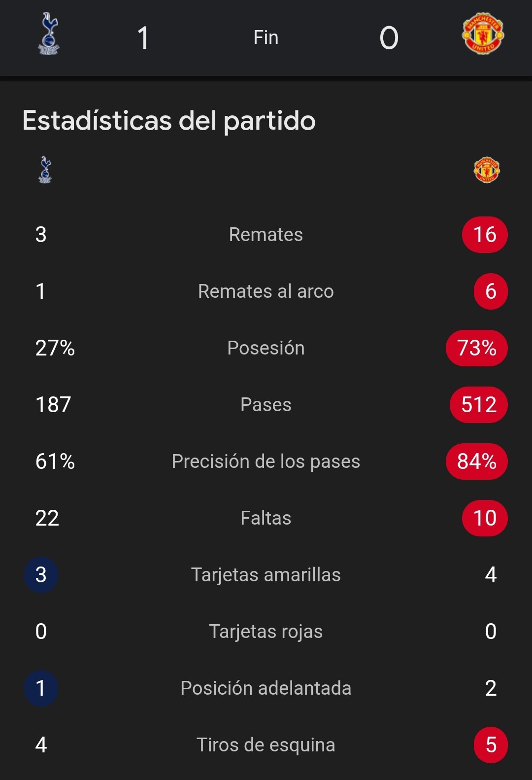Screen dimensions: 532x780
Task: Tap the red 10 Faltas badge
Action: point(485,518)
